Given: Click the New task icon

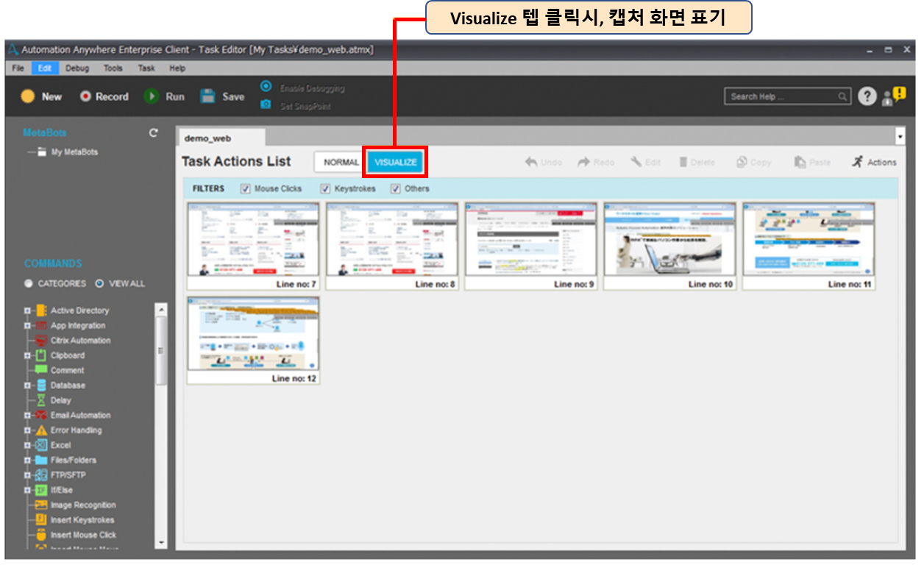Looking at the screenshot, I should [x=27, y=96].
